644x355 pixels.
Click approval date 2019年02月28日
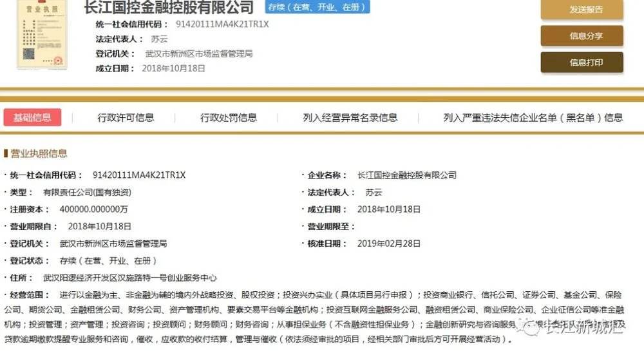[389, 244]
